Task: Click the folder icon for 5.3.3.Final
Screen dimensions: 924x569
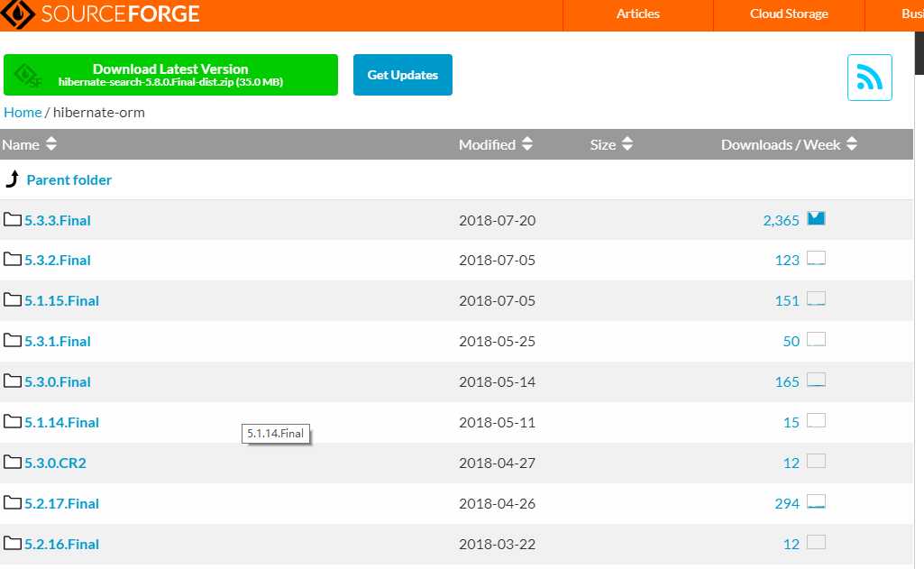Action: (x=13, y=220)
